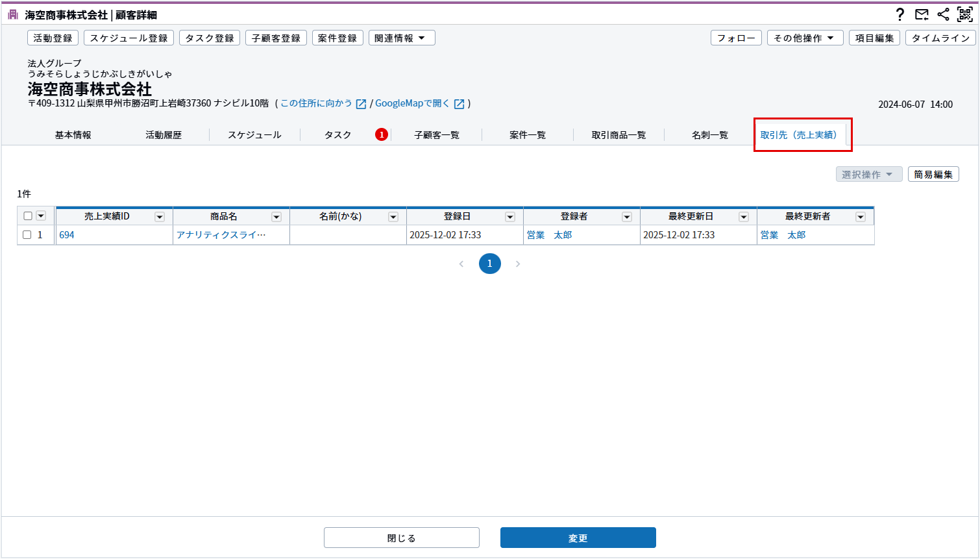Click the mail envelope icon
Viewport: 980px width, 559px height.
(x=922, y=14)
